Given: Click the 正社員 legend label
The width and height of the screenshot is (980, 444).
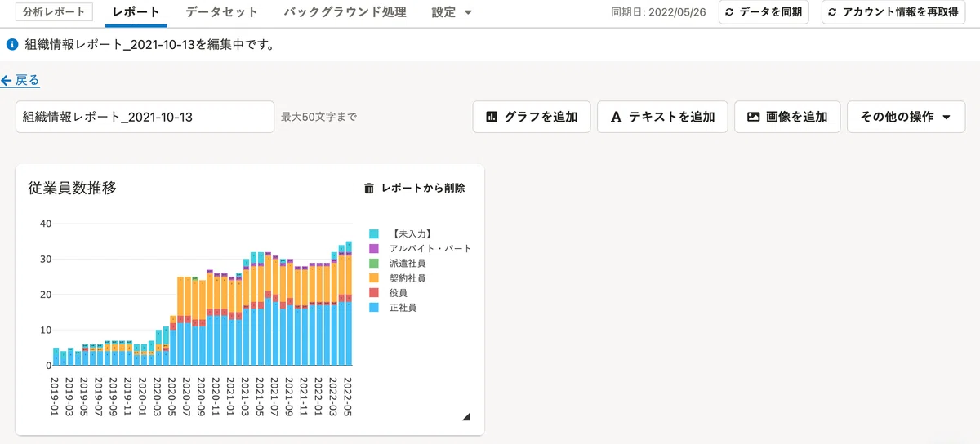Looking at the screenshot, I should point(403,308).
